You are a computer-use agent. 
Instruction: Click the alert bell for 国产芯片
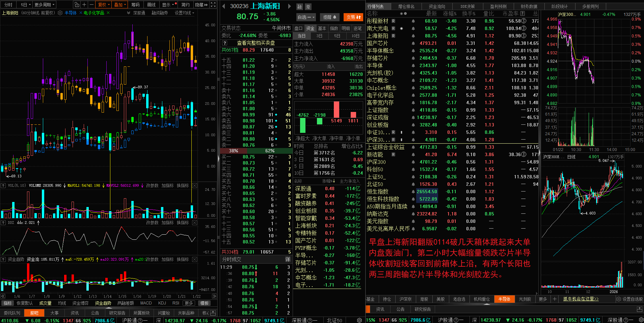tap(413, 43)
